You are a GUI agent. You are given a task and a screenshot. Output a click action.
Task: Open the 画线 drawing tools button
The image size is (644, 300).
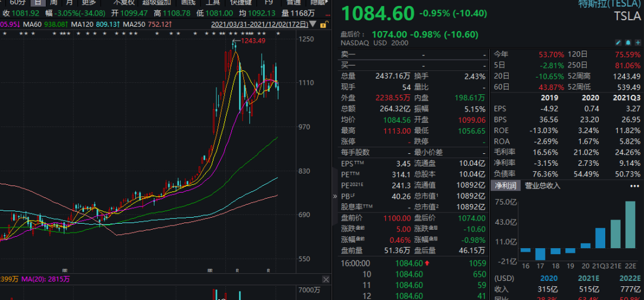(188, 2)
